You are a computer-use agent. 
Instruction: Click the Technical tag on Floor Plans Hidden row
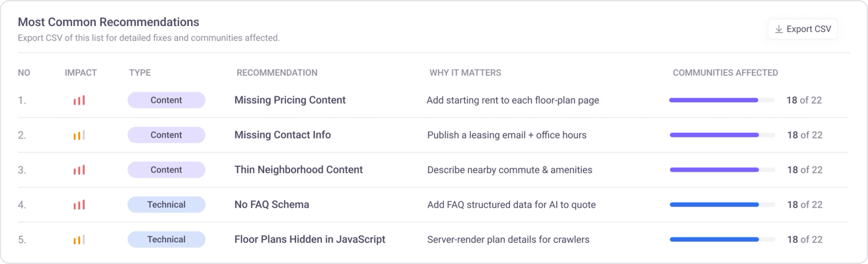(x=167, y=240)
